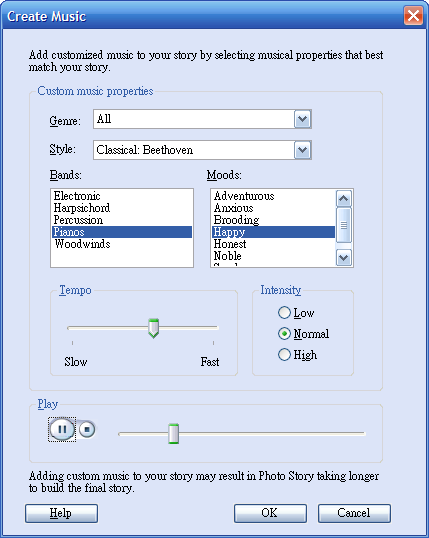Click the Tempo slider thumb
429x538 pixels.
coord(153,328)
